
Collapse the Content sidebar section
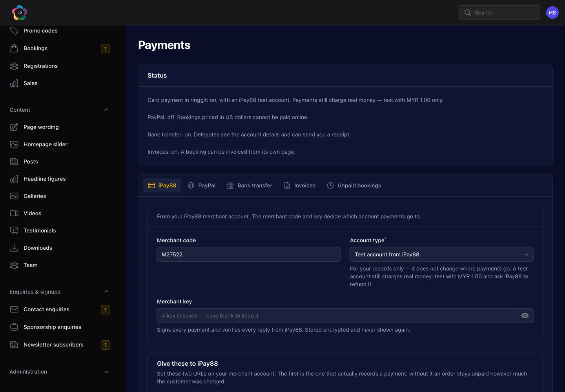[x=106, y=110]
